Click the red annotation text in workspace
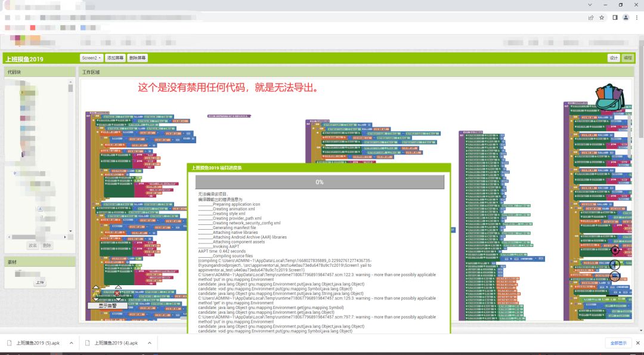644x355 pixels. tap(228, 87)
